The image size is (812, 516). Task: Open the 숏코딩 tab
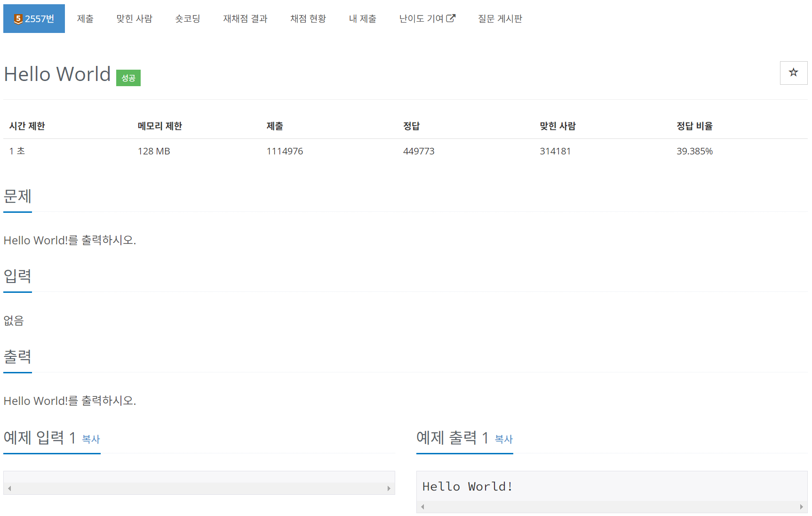click(x=188, y=19)
